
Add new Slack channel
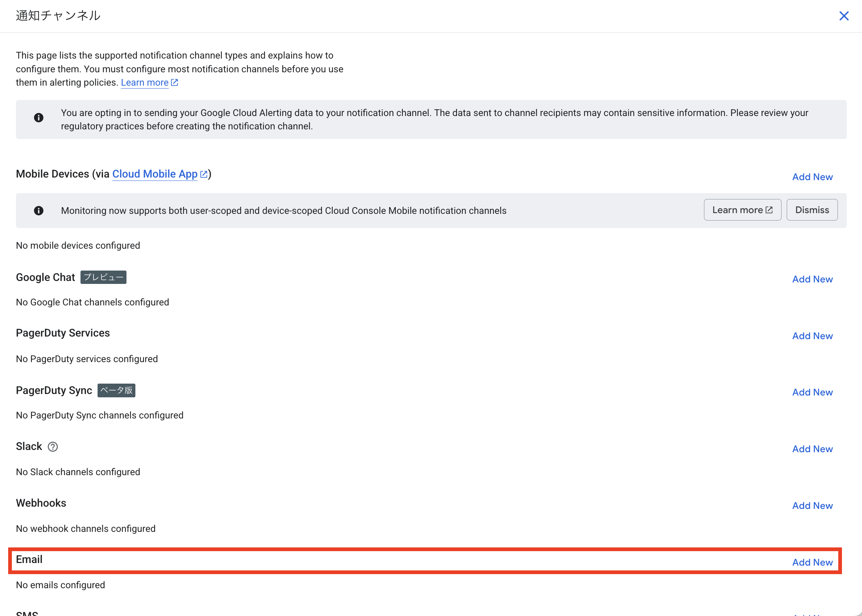(812, 449)
